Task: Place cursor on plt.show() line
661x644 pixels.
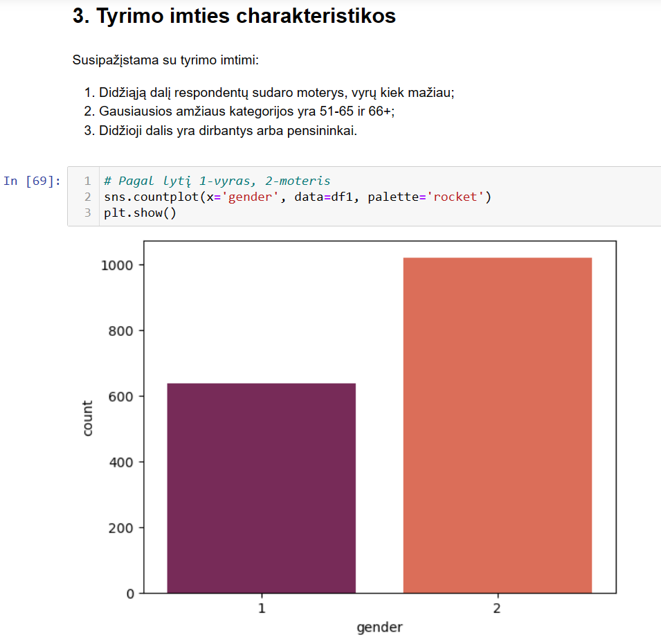Action: [140, 213]
